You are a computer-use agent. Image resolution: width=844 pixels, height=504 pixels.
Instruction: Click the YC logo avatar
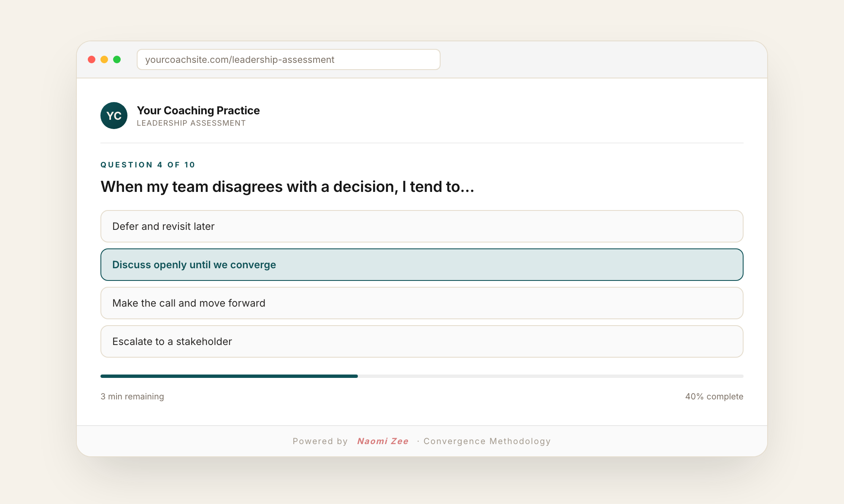(x=114, y=116)
